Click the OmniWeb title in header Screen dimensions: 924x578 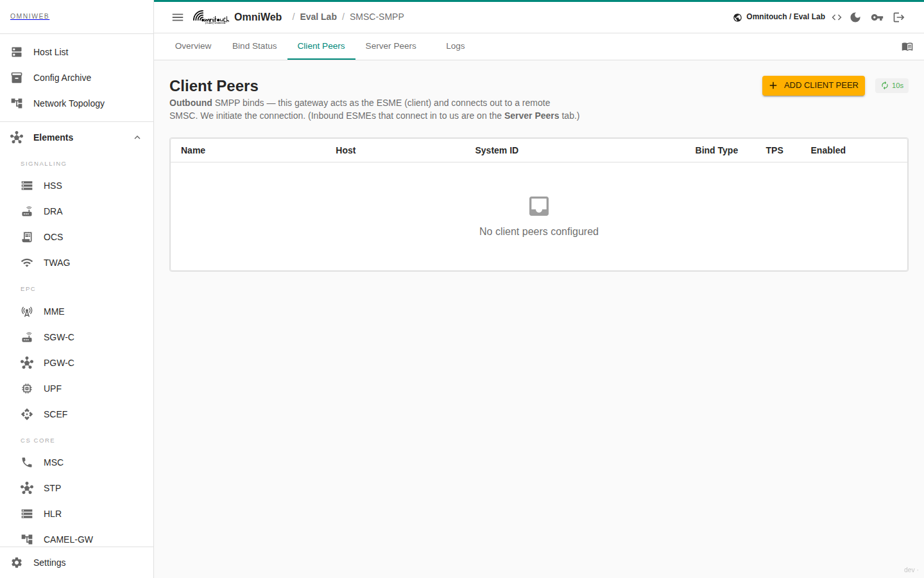(x=258, y=17)
